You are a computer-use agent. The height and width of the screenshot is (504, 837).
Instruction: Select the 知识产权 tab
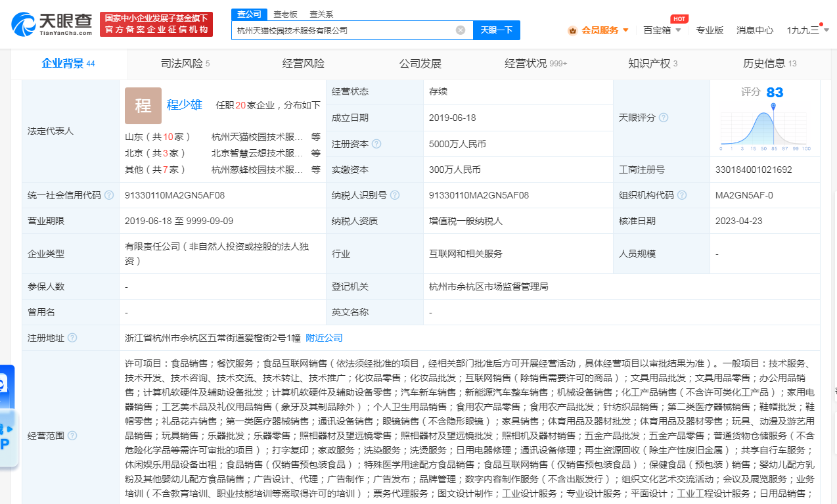[652, 64]
